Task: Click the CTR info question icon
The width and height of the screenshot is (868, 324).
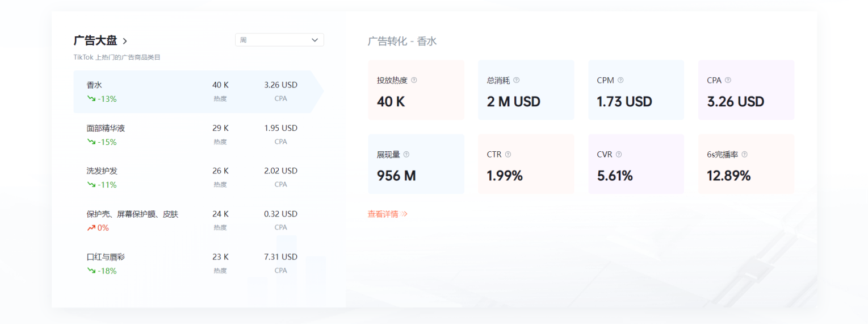Action: 508,155
